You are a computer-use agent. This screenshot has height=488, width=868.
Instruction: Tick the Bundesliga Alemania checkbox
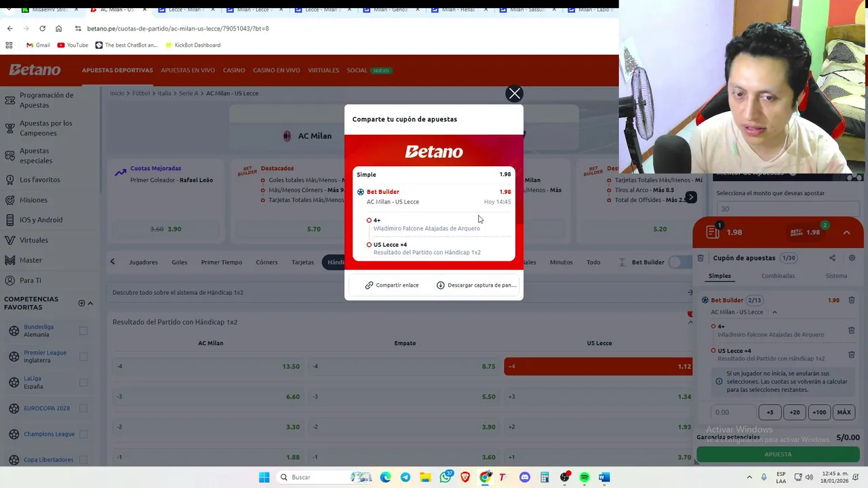pyautogui.click(x=83, y=331)
